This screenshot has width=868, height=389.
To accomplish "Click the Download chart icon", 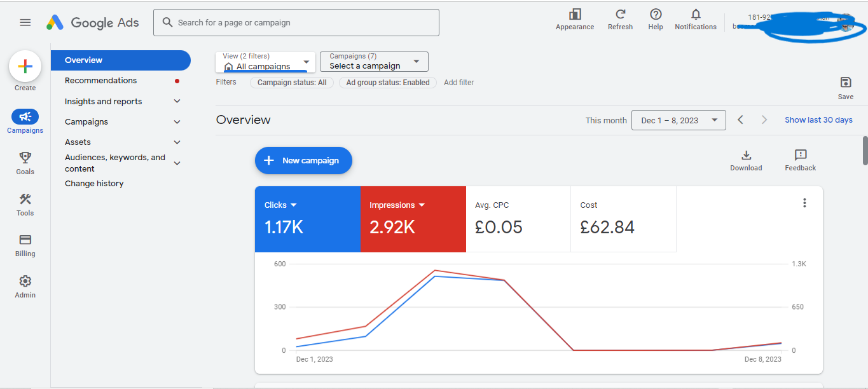I will tap(746, 156).
